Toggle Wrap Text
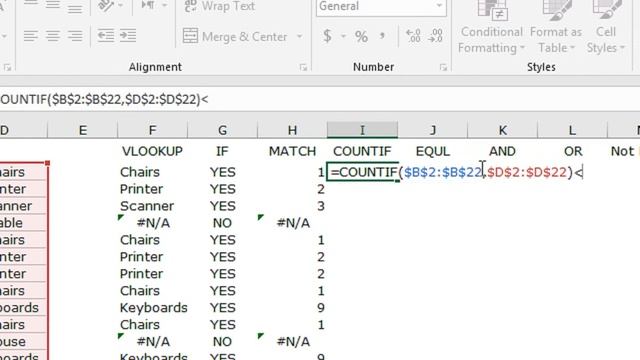Viewport: 640px width, 360px height. pos(220,6)
